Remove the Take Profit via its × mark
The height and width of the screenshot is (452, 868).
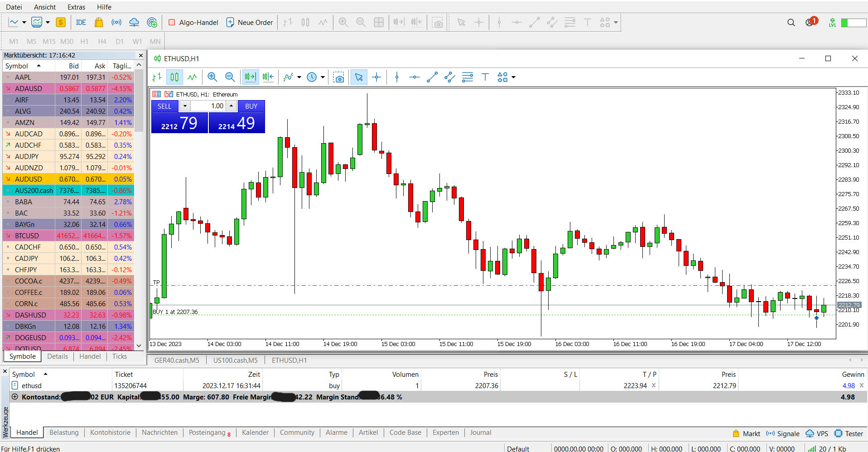654,385
